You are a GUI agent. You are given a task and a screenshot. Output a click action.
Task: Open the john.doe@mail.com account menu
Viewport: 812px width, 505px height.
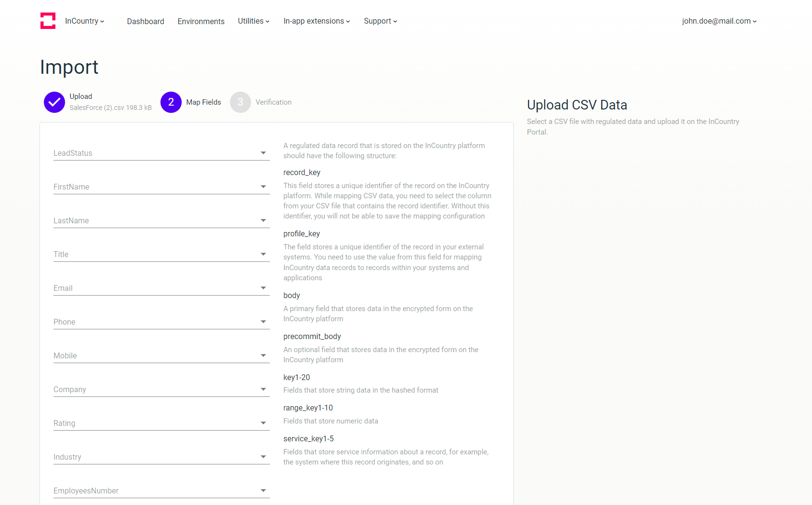point(719,21)
